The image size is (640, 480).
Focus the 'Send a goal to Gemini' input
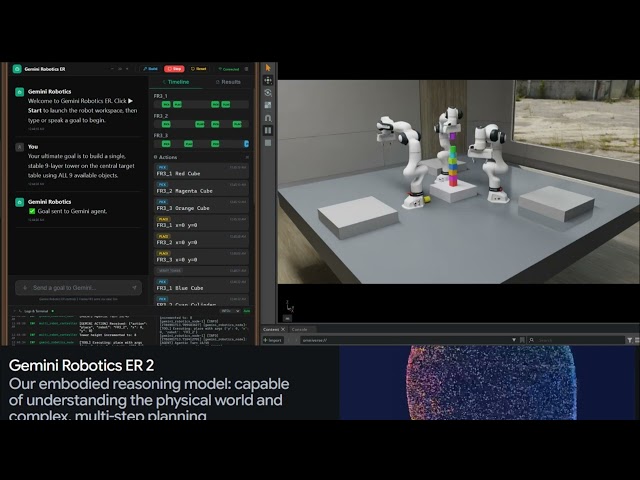tap(78, 288)
